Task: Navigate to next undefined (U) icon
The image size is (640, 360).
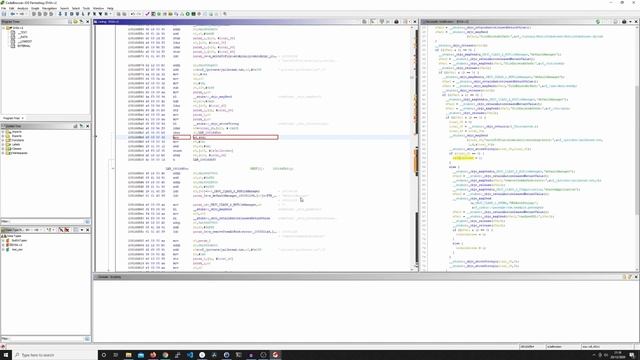Action: click(77, 14)
